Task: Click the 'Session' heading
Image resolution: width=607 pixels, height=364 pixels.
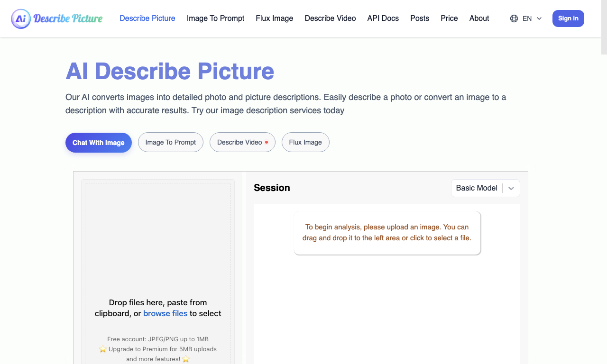Action: 272,188
